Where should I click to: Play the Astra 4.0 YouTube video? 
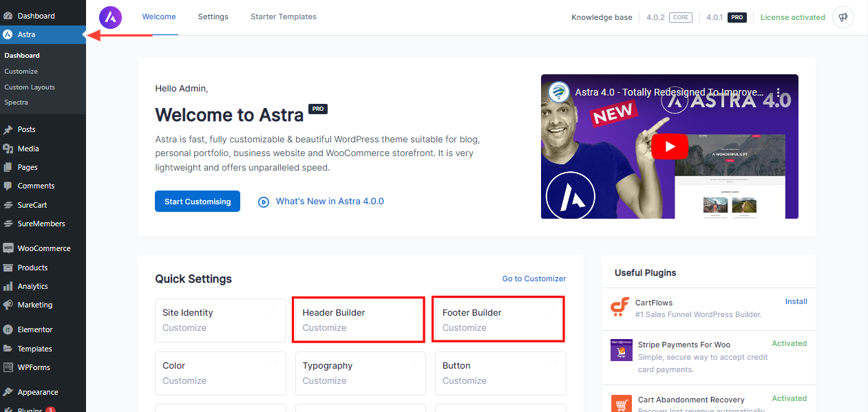tap(669, 147)
